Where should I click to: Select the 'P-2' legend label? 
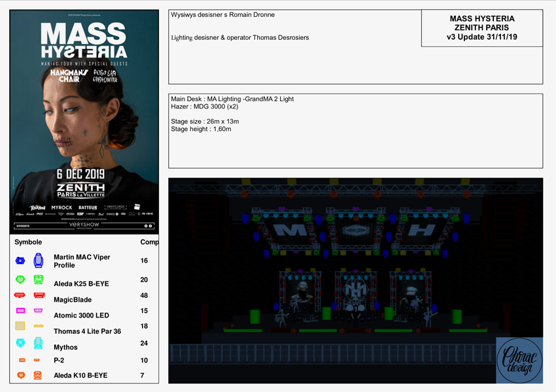pos(60,361)
